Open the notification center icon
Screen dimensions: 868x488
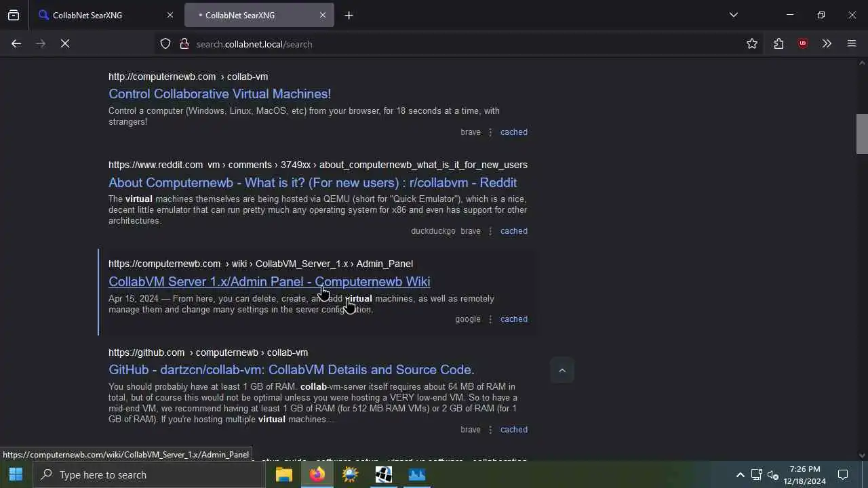click(843, 474)
